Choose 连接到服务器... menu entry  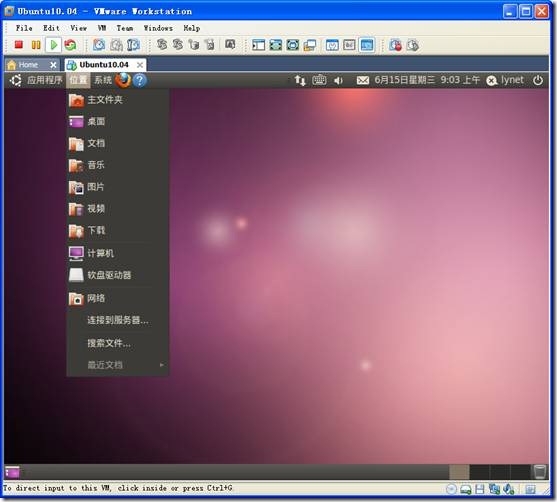click(117, 320)
